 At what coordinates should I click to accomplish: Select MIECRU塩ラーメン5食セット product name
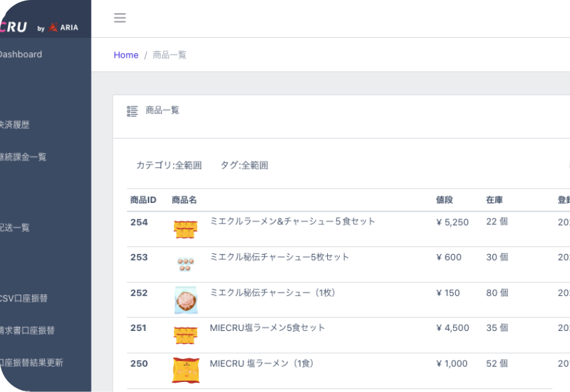[267, 328]
